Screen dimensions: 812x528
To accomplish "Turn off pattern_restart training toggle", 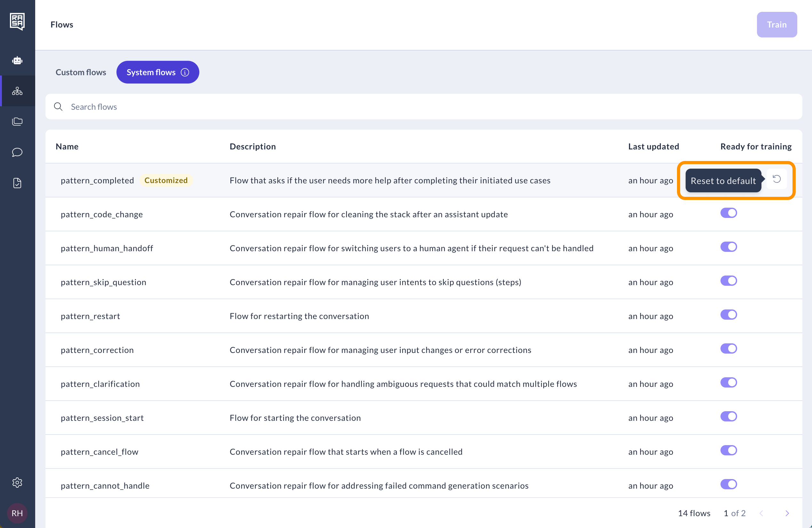I will 729,315.
